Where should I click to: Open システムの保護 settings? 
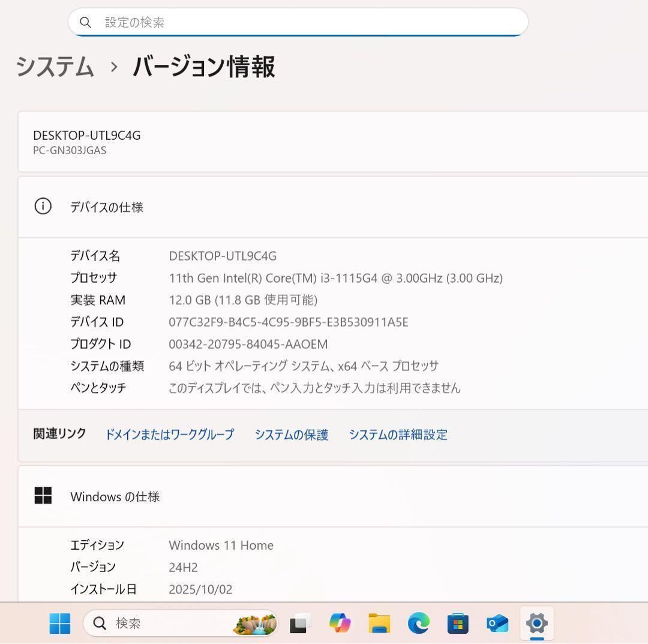click(291, 435)
